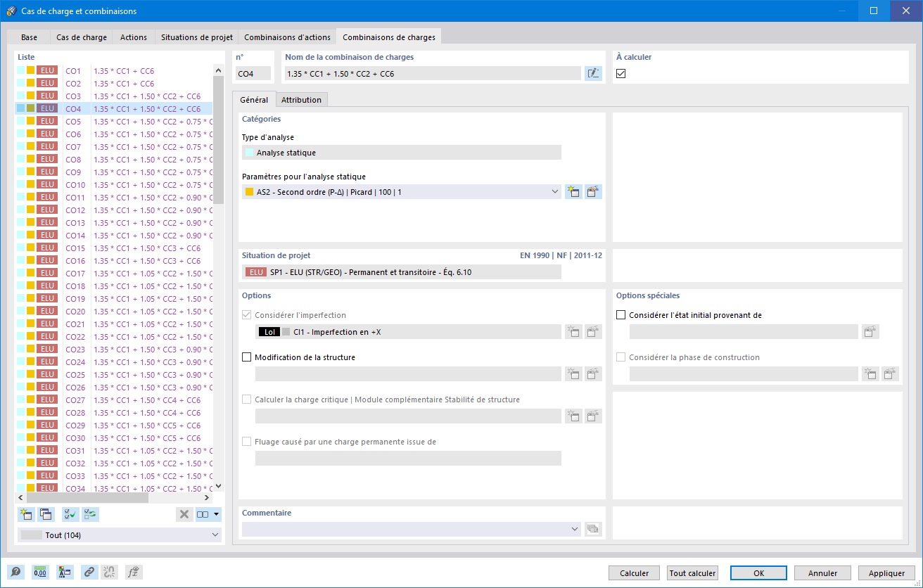This screenshot has width=923, height=588.
Task: Toggle Calculer la charge critique checkbox
Action: tap(246, 400)
